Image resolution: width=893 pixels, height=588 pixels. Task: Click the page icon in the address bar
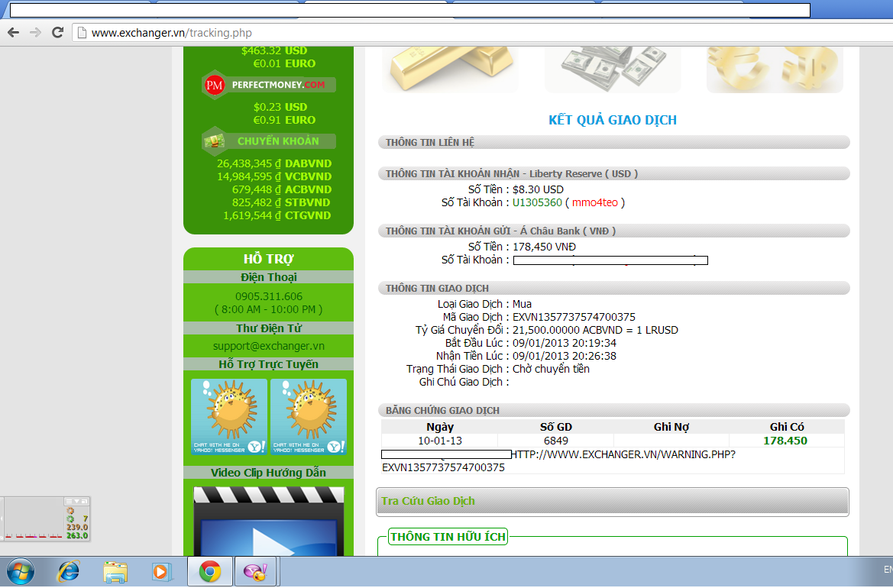pos(82,32)
